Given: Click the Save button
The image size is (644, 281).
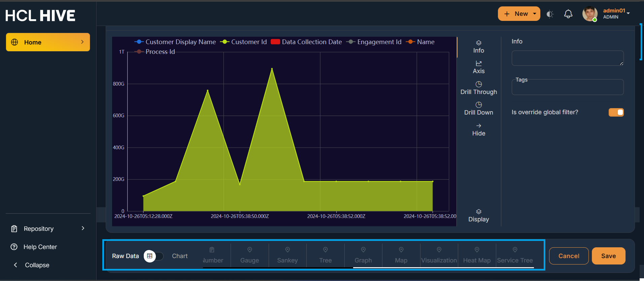Looking at the screenshot, I should tap(608, 256).
